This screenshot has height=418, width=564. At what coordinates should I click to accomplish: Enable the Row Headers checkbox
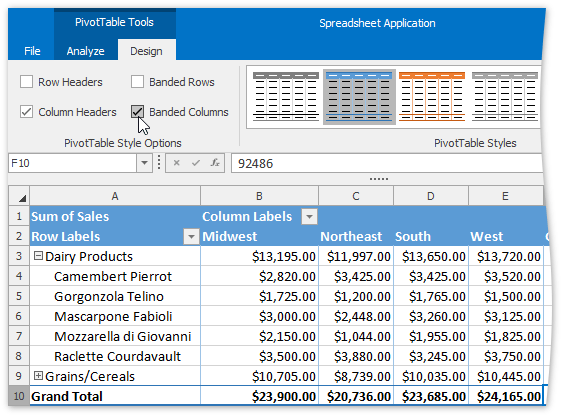(26, 82)
